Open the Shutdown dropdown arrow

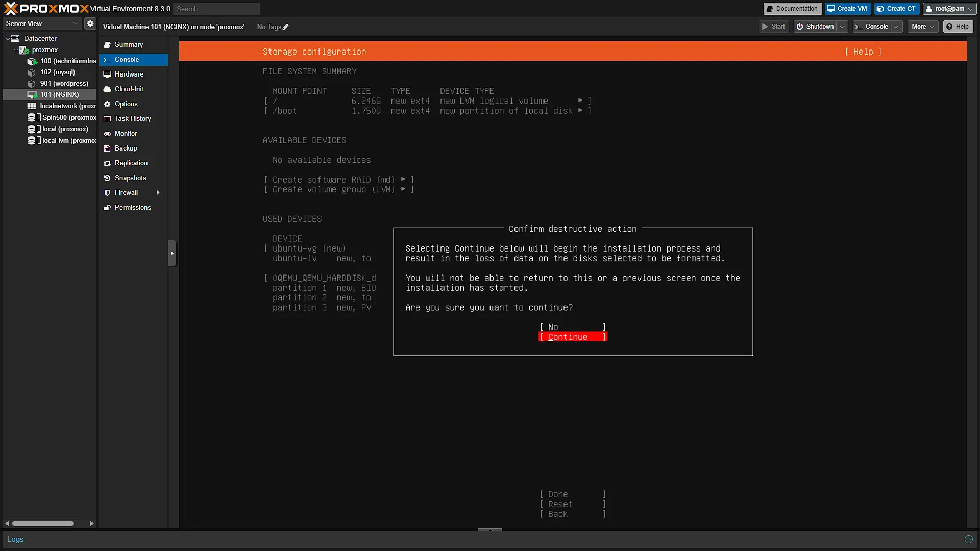point(842,27)
